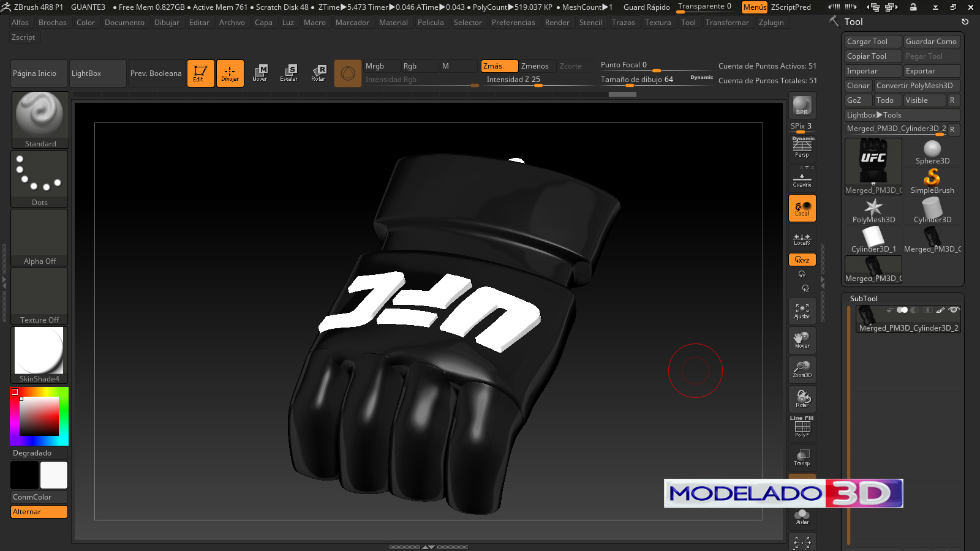Open the Brochas menu
Image resolution: width=980 pixels, height=551 pixels.
tap(53, 23)
